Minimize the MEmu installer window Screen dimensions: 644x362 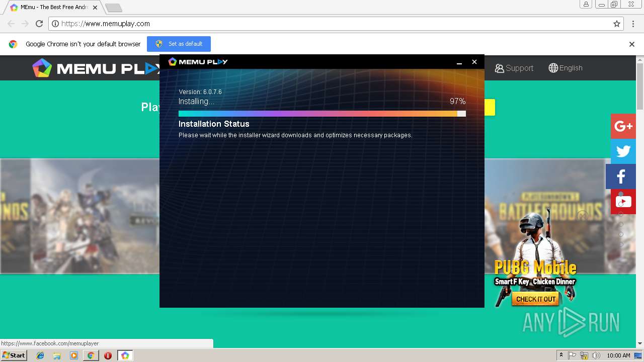pos(459,62)
